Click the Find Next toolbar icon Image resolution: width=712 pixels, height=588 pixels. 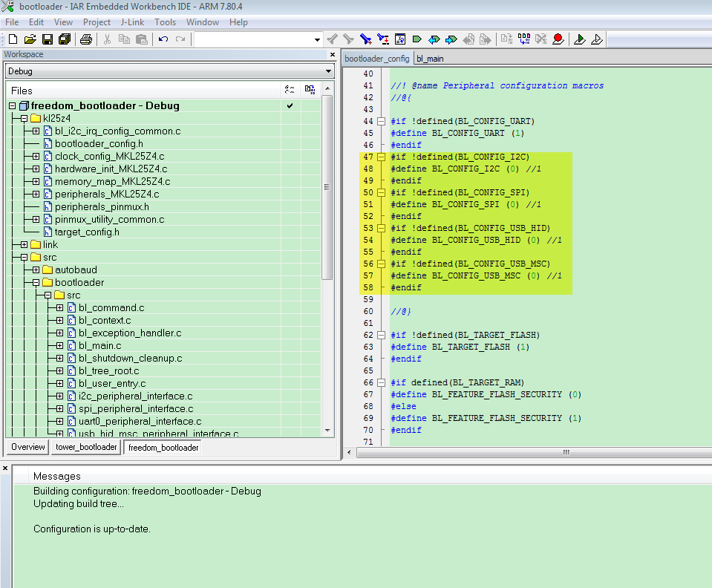(332, 39)
